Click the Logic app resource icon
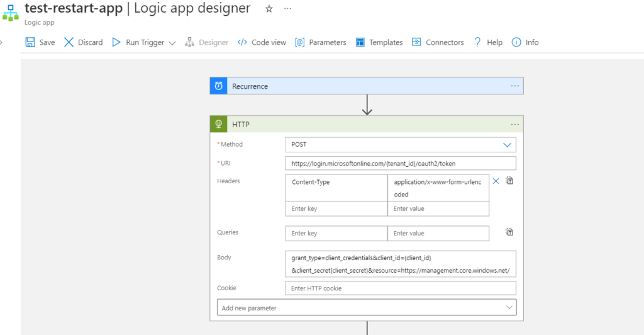 click(10, 13)
